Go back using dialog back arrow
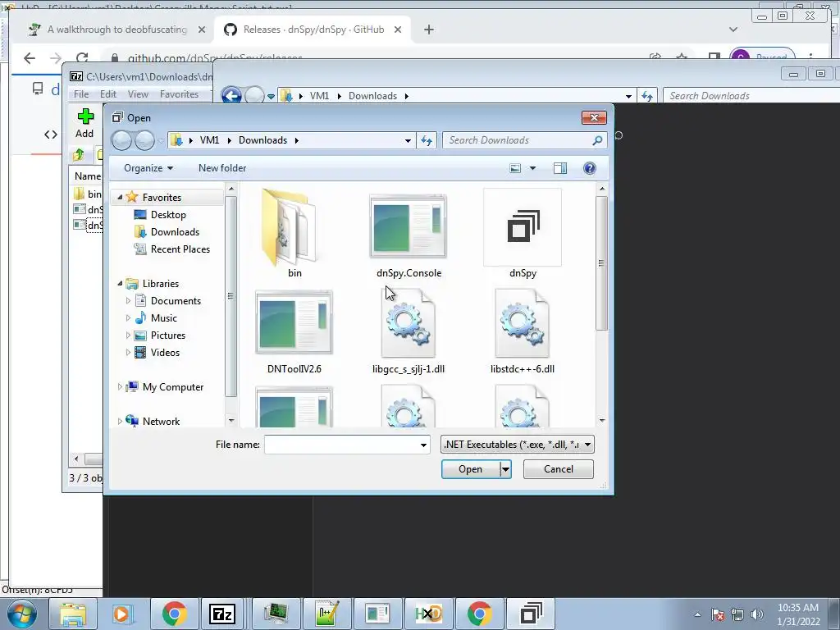The height and width of the screenshot is (630, 840). 121,140
